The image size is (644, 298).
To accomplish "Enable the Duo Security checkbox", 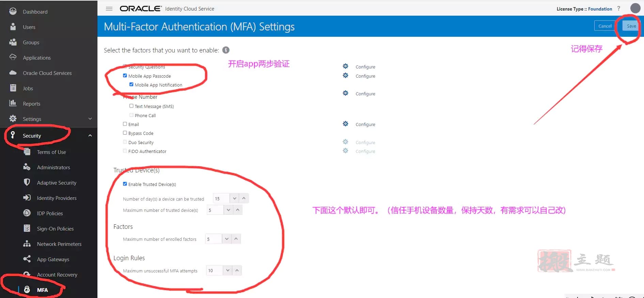I will tap(125, 142).
